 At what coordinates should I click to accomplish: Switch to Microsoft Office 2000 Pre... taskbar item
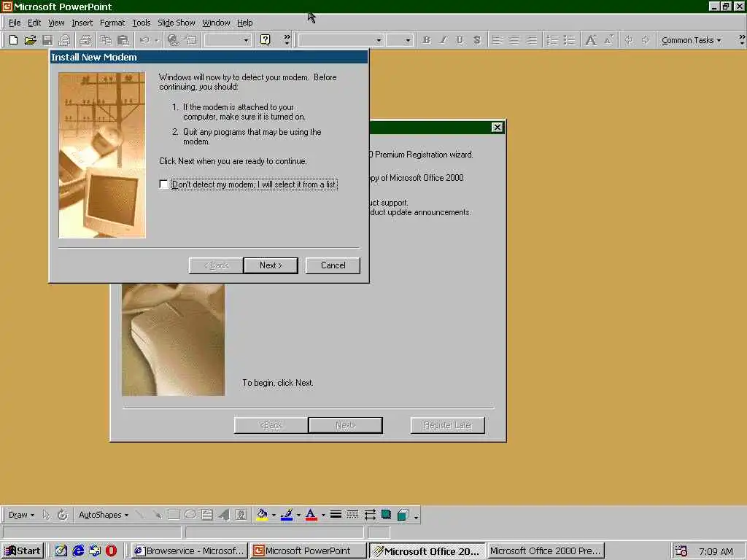(x=545, y=551)
